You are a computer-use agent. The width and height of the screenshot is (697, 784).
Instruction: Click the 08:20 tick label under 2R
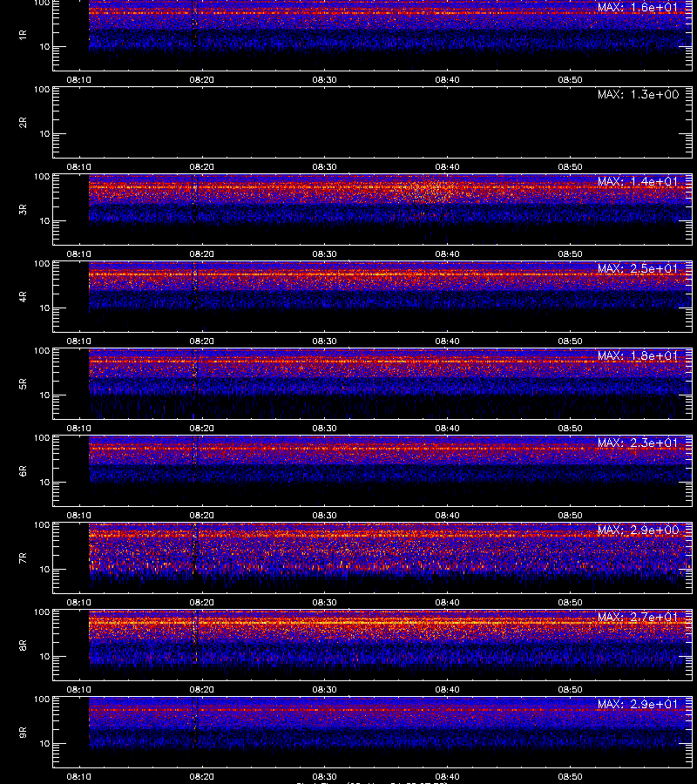coord(202,167)
